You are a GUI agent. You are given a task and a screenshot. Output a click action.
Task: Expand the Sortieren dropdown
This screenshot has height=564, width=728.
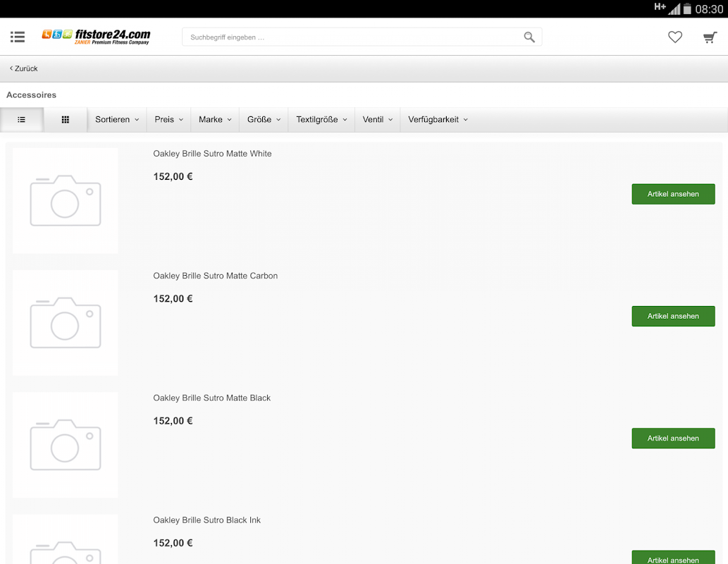pyautogui.click(x=117, y=120)
